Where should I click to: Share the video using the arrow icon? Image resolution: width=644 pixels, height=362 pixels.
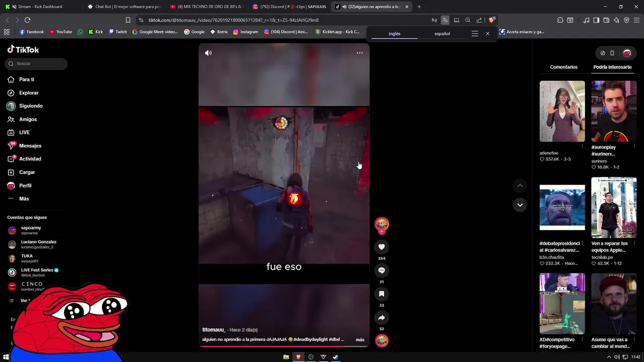click(x=381, y=317)
